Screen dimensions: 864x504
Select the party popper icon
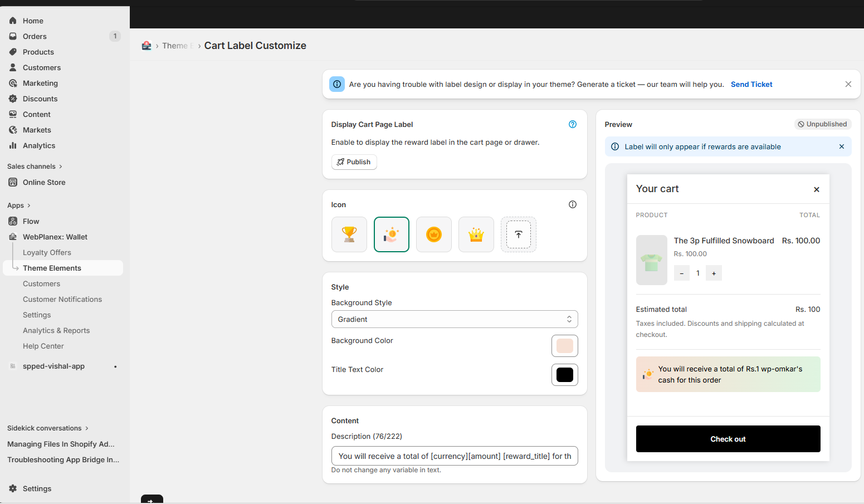[392, 234]
